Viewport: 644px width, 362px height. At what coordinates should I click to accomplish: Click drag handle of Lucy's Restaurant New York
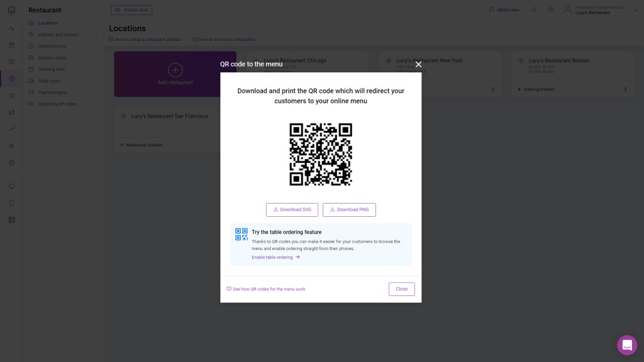coord(388,61)
